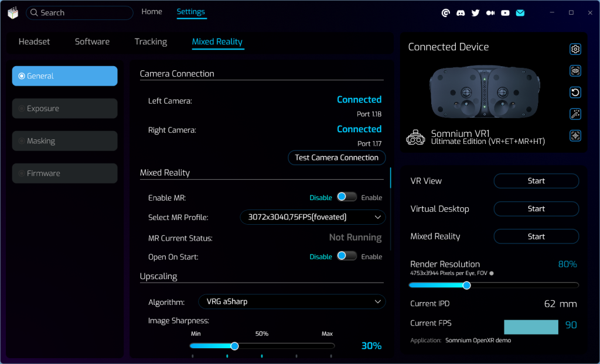This screenshot has height=364, width=600.
Task: Open the YouTube link icon
Action: 505,13
